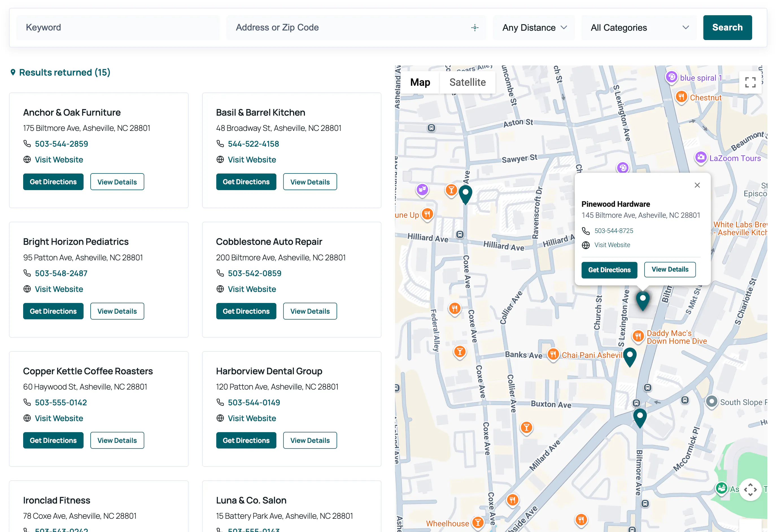The image size is (777, 532).
Task: Click Daddy Mac's Down Home Dive marker
Action: pyautogui.click(x=638, y=336)
